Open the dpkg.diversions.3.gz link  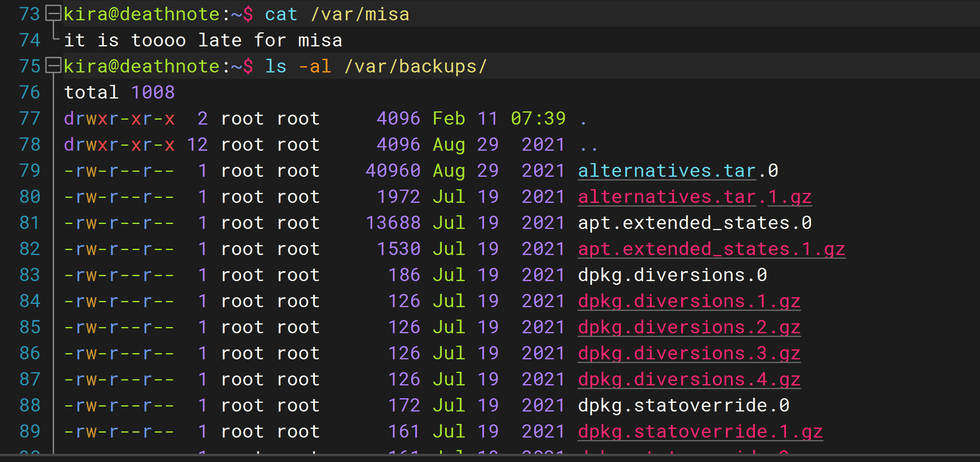[x=689, y=354]
